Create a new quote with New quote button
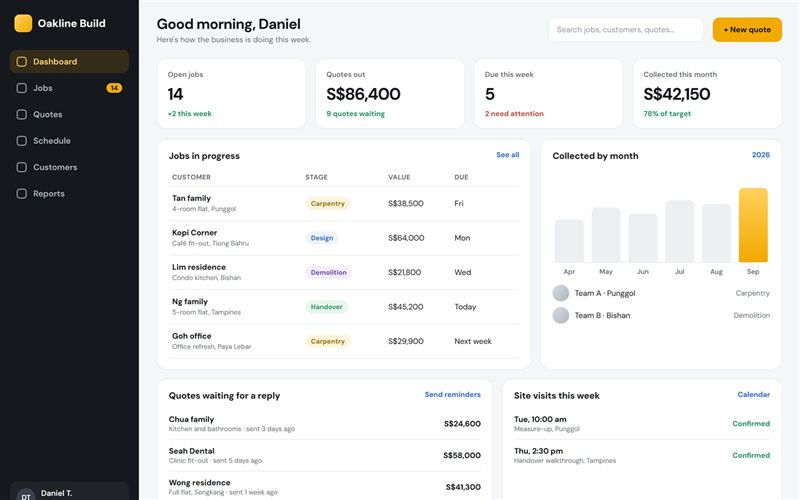This screenshot has height=500, width=800. coord(747,30)
